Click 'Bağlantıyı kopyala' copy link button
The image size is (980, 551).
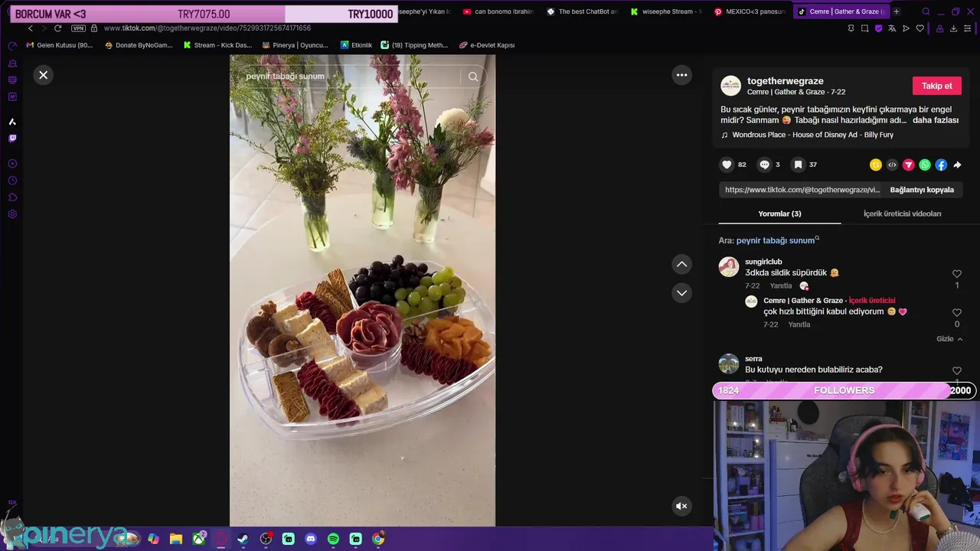[922, 190]
